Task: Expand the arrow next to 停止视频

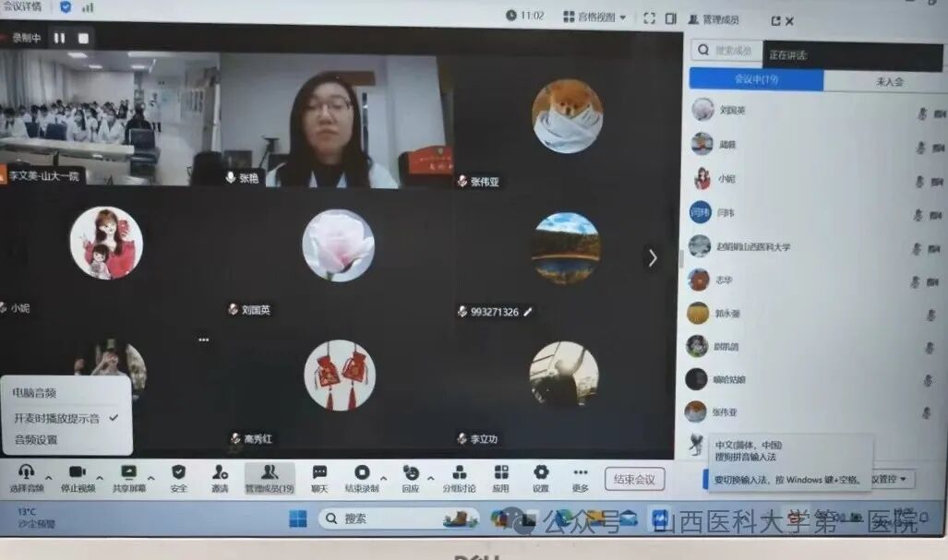Action: [100, 477]
